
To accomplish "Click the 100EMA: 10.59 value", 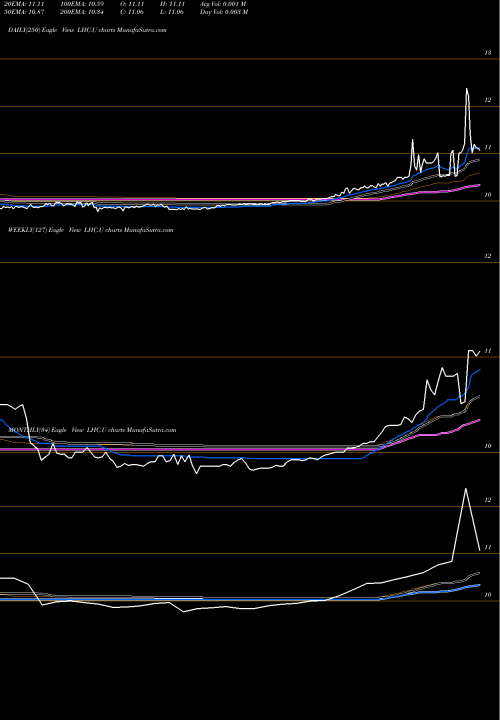I will pos(84,4).
